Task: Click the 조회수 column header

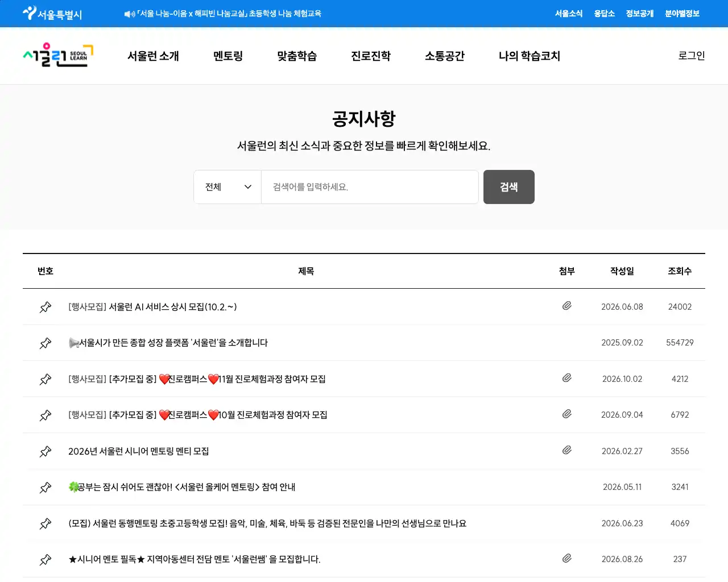Action: click(680, 271)
